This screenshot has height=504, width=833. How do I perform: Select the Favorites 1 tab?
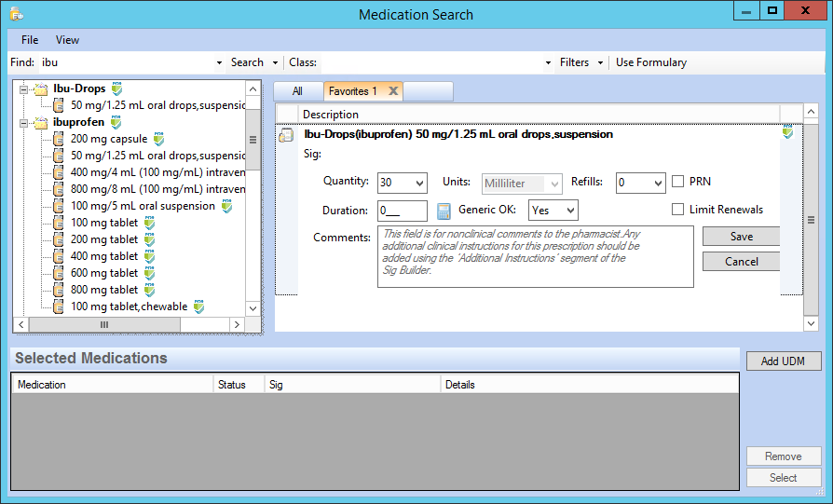[x=352, y=91]
